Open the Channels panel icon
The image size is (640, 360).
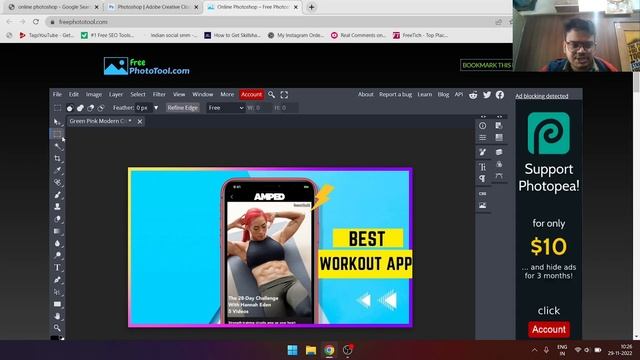tap(499, 164)
